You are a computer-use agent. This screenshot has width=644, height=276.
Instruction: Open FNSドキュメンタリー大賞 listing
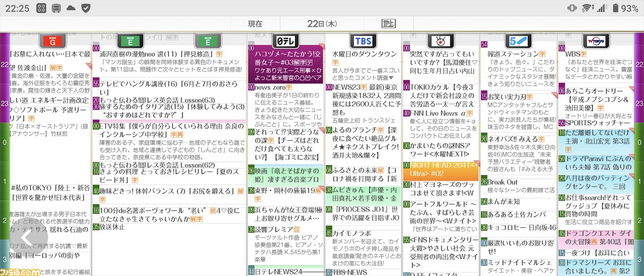point(441,253)
